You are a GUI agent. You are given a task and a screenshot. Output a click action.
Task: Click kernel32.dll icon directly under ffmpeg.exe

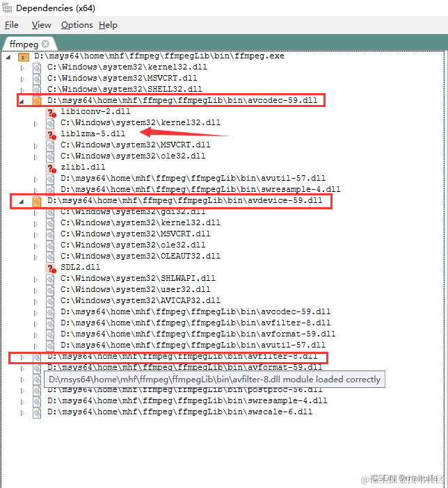click(37, 68)
